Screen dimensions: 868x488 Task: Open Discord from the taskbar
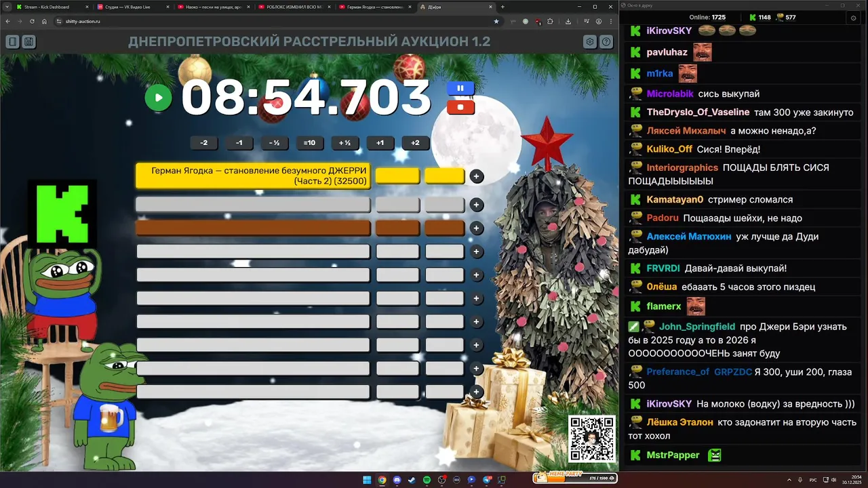pyautogui.click(x=397, y=480)
